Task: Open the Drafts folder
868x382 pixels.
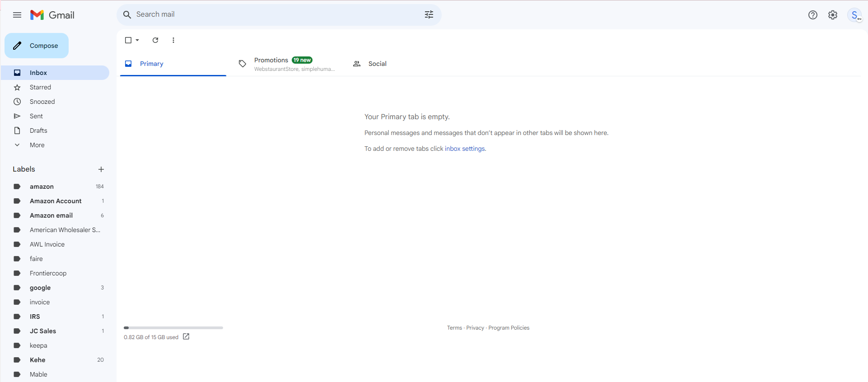Action: (55, 130)
